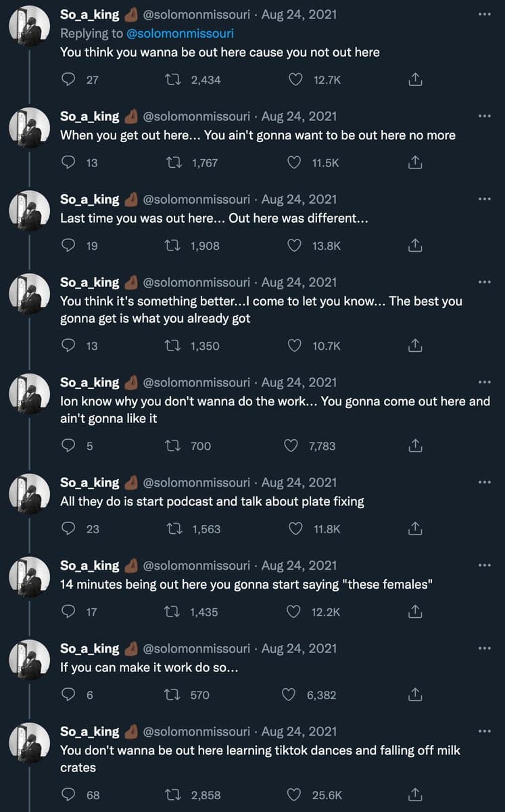Share the "you not out here" tweet
Image resolution: width=505 pixels, height=812 pixels.
click(x=416, y=80)
